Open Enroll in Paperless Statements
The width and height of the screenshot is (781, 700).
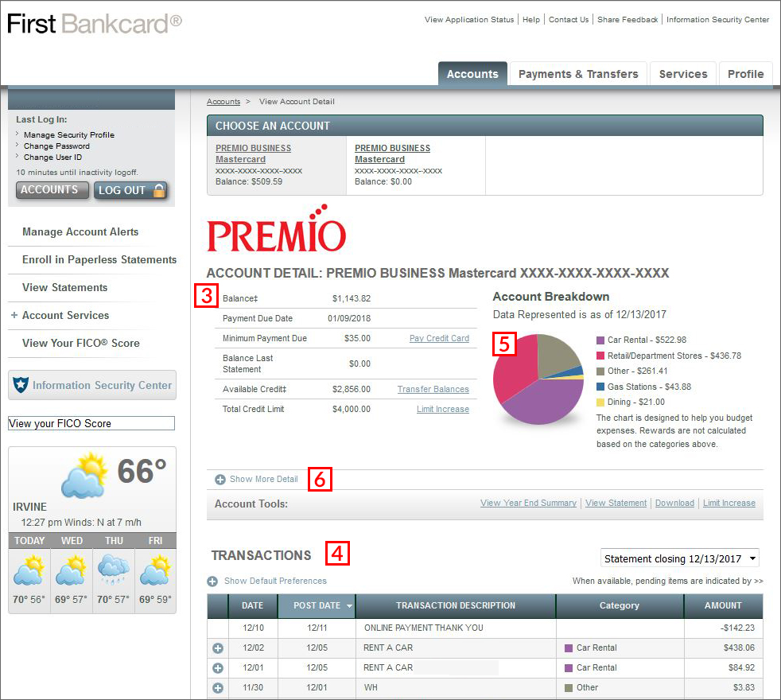99,259
